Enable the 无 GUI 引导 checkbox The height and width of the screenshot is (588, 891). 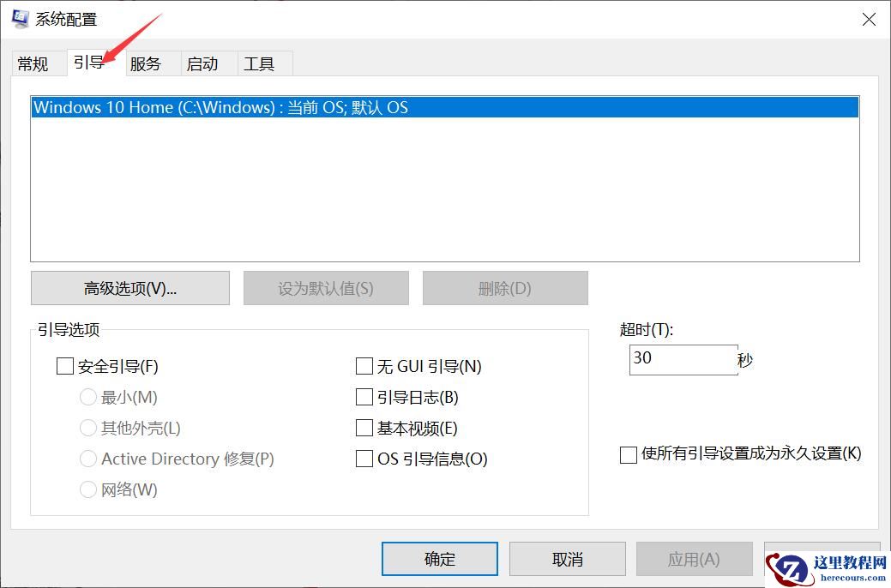click(x=364, y=366)
